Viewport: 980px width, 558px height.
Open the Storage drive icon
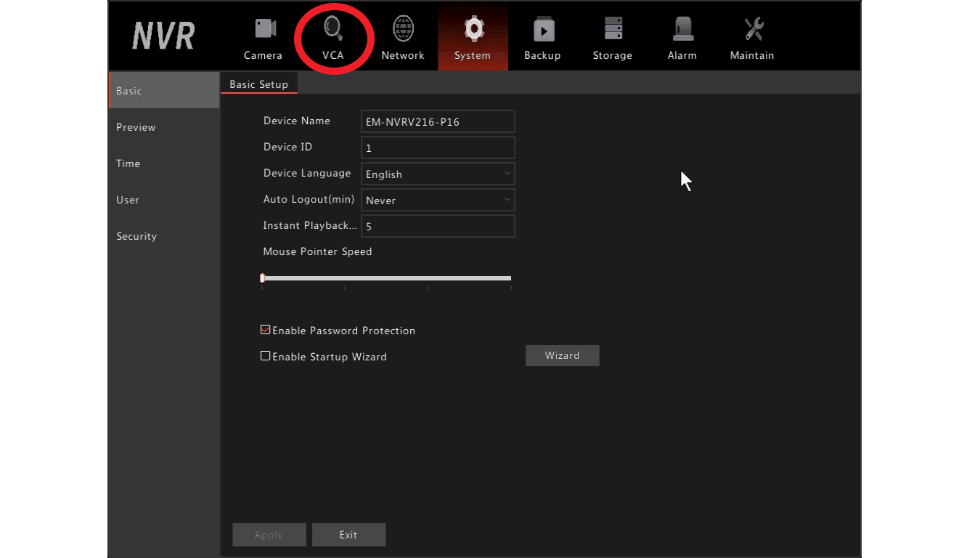tap(613, 30)
